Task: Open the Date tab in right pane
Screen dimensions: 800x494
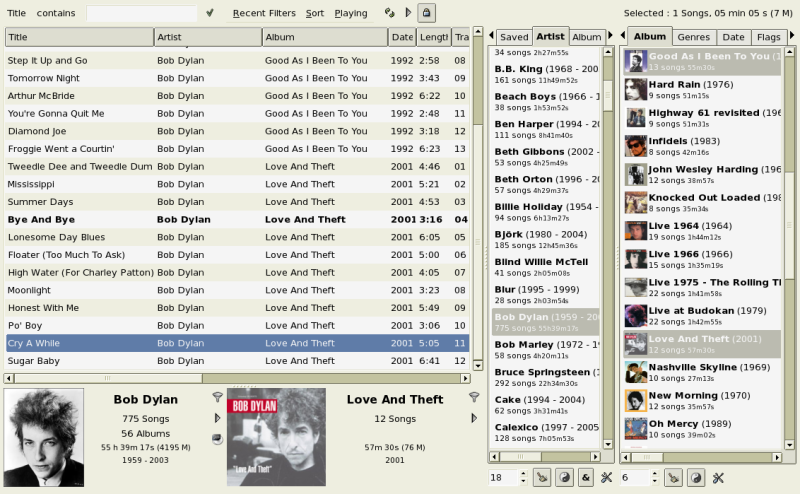Action: click(733, 37)
